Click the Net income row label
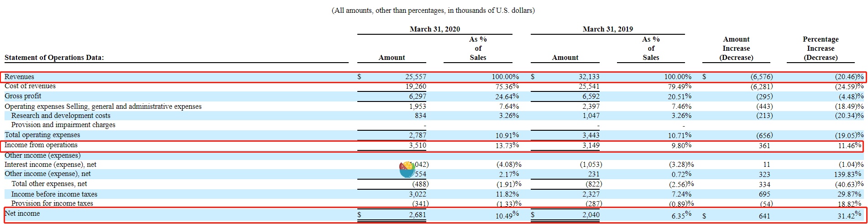The width and height of the screenshot is (868, 224). tap(22, 213)
